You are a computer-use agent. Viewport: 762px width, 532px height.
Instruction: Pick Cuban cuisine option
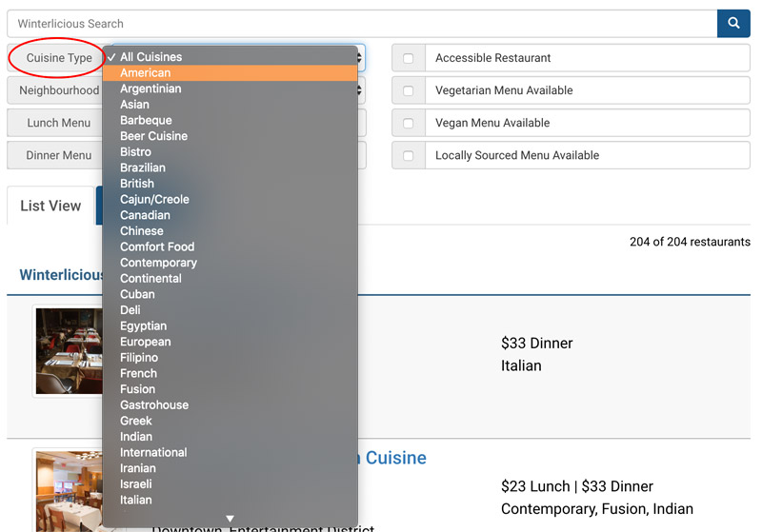231,294
